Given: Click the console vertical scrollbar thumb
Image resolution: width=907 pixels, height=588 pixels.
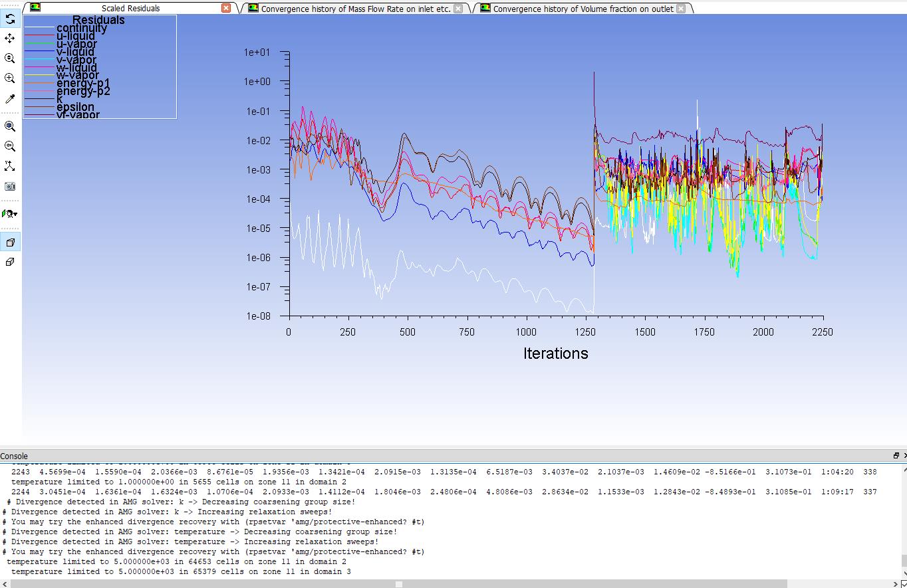Looking at the screenshot, I should click(x=904, y=561).
